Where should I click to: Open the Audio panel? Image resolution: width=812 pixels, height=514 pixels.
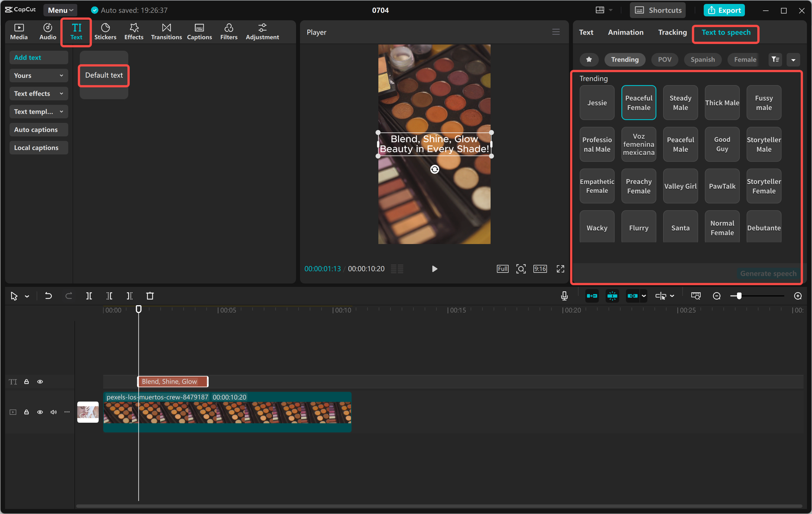tap(47, 31)
